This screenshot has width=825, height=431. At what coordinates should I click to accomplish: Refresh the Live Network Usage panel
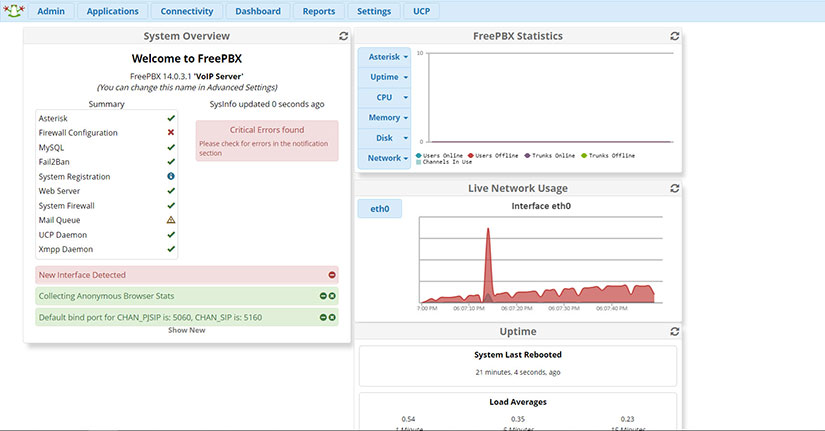[x=675, y=188]
